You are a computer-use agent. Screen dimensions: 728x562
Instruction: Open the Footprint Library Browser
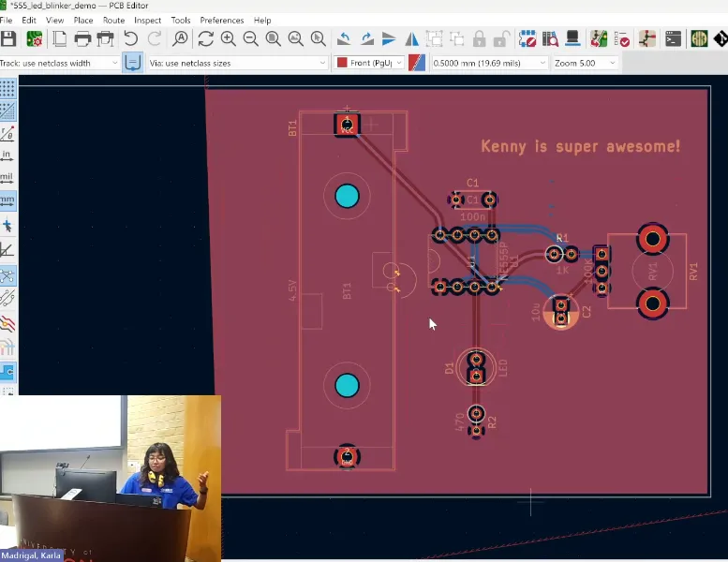550,39
